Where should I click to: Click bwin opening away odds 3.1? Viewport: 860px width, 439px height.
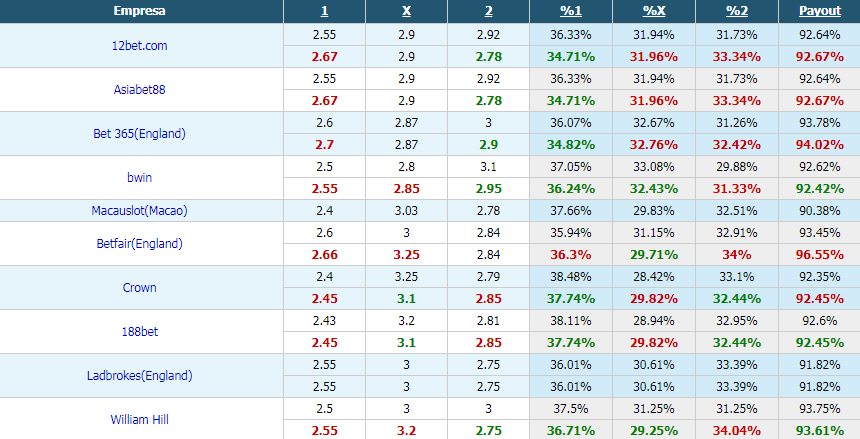click(489, 167)
